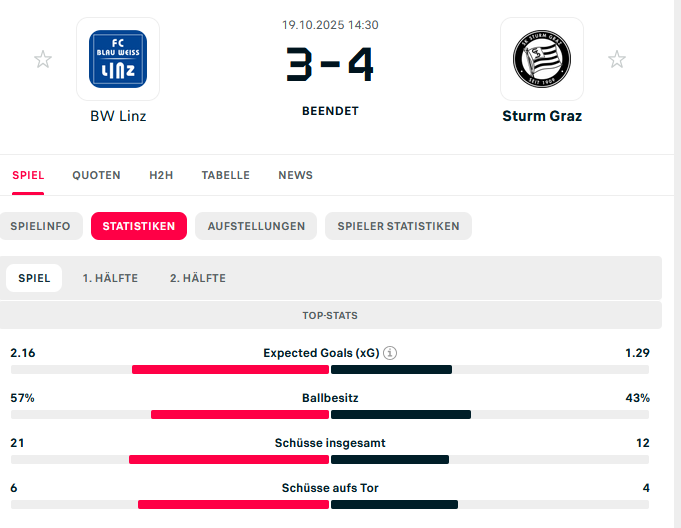This screenshot has width=681, height=528.
Task: Click the BW Linz team name
Action: tap(117, 116)
